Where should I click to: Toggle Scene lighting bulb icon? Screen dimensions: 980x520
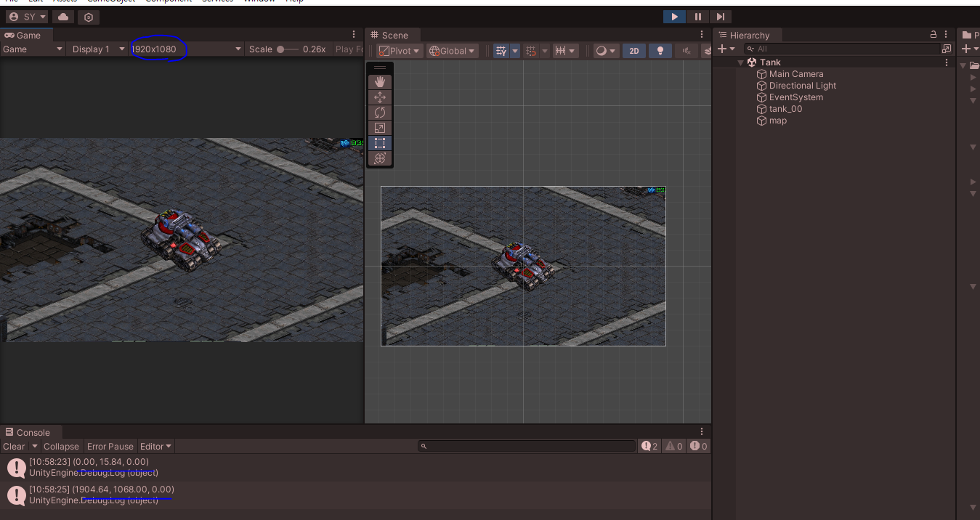tap(660, 51)
